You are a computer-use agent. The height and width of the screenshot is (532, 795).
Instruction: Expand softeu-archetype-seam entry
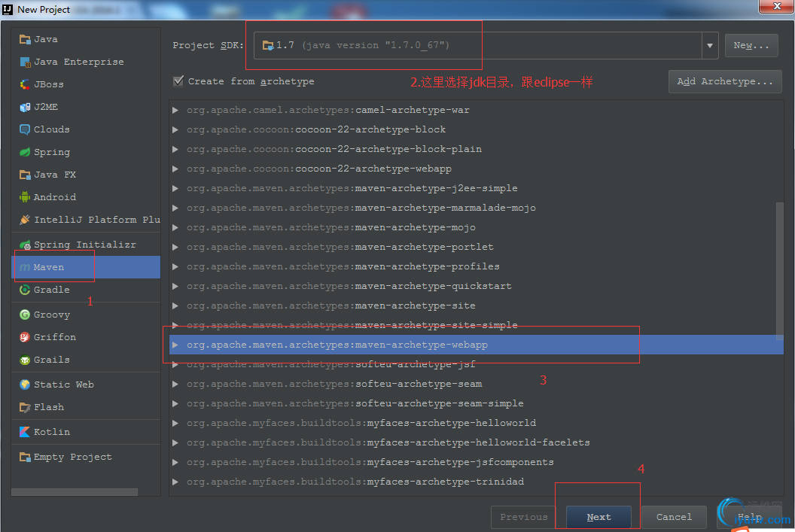click(175, 384)
